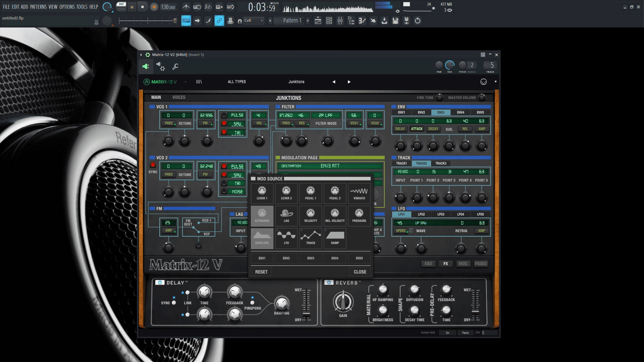Choose Pedal 1 as mod source
The width and height of the screenshot is (644, 362).
coord(311,193)
